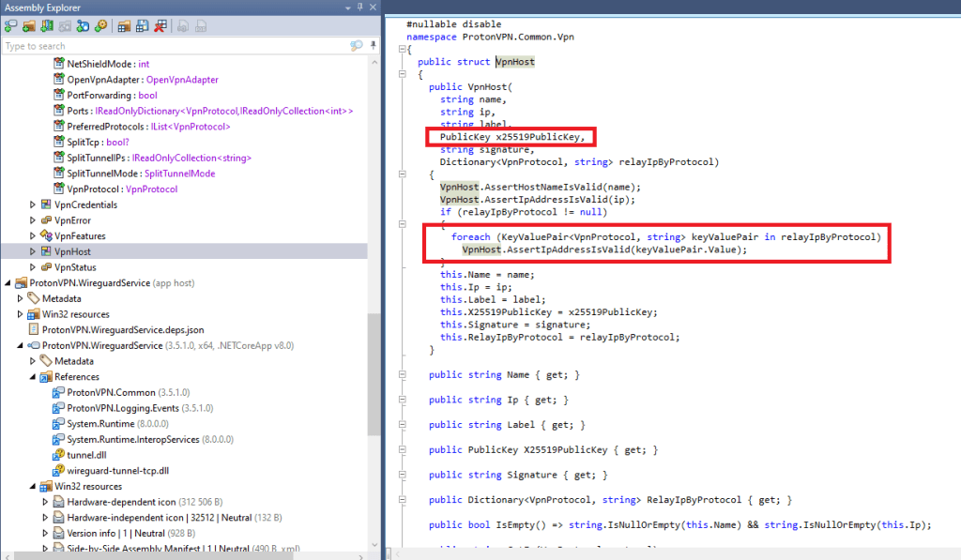This screenshot has height=560, width=961.
Task: Click the first Open assembly toolbar icon
Action: click(11, 25)
